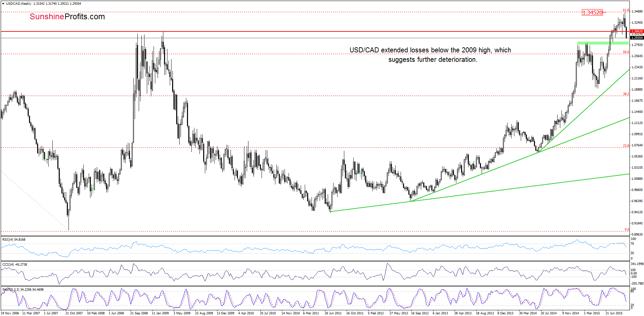Click the 1.09915 price axis value

tap(637, 134)
